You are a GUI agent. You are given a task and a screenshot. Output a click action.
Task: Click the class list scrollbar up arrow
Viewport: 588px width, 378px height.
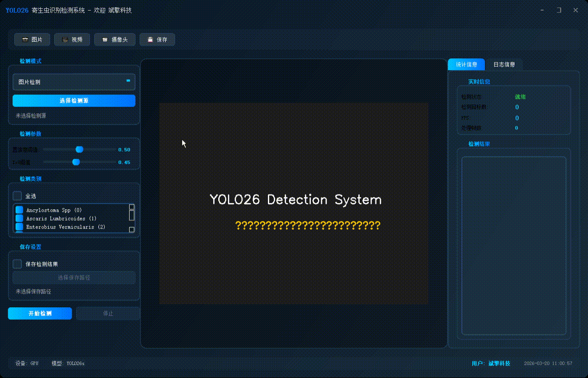click(x=132, y=207)
